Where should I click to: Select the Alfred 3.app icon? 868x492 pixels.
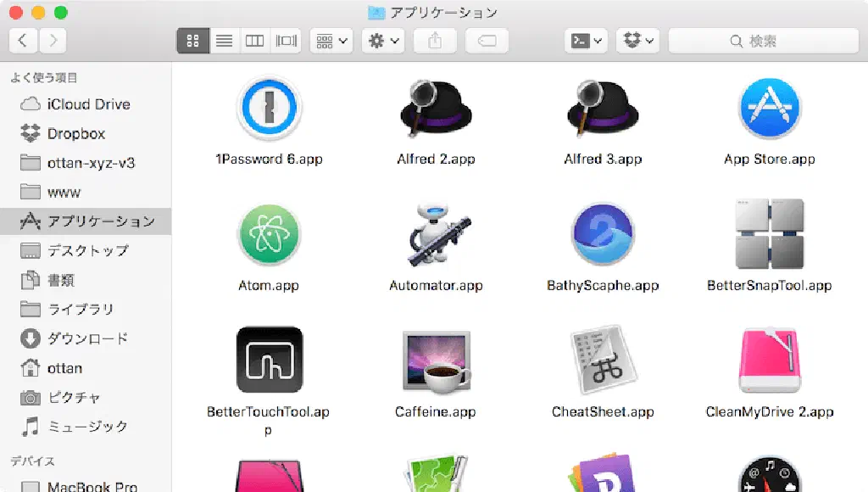coord(603,109)
